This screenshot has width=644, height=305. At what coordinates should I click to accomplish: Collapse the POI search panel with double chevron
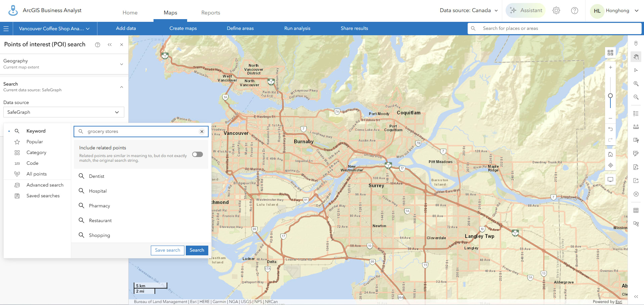[110, 45]
